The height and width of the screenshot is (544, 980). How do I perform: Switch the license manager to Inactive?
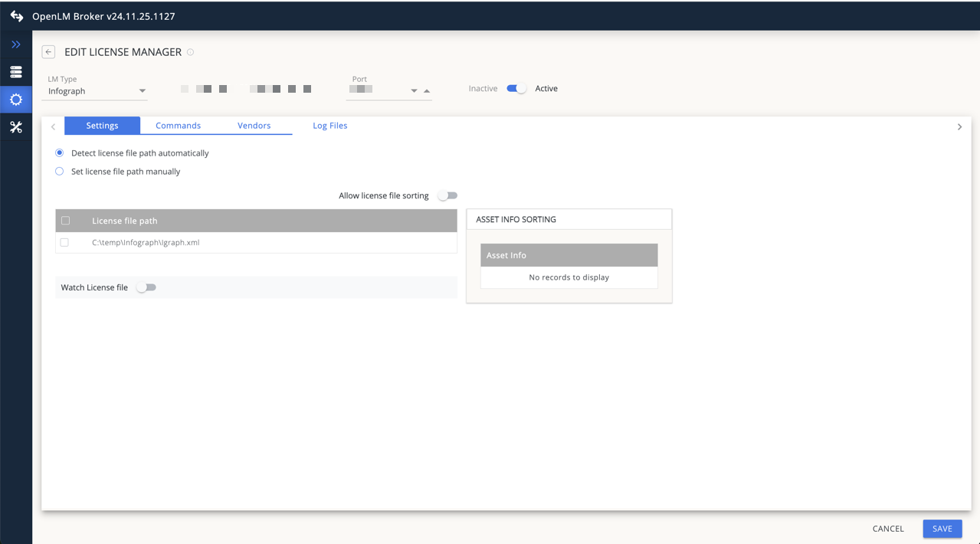point(515,88)
